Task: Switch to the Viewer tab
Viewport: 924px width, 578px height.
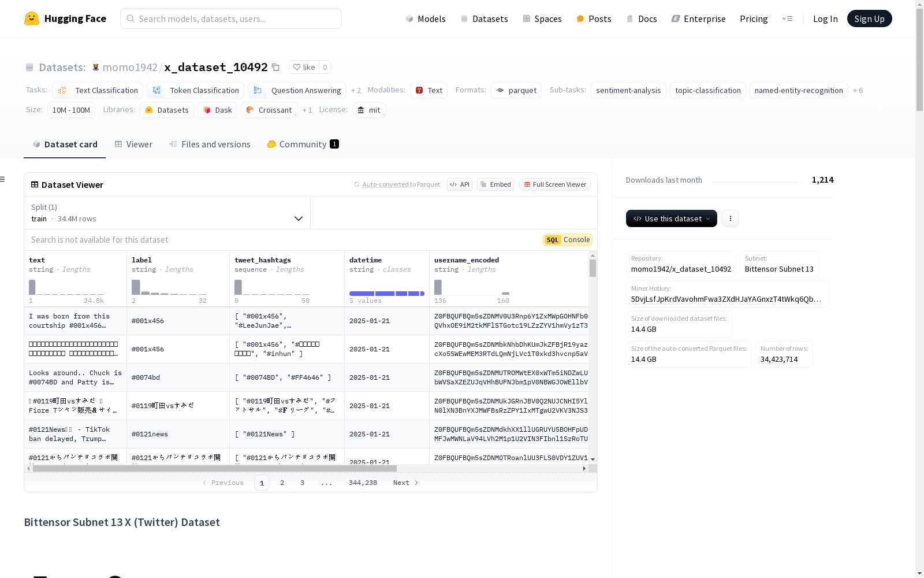Action: pos(133,144)
